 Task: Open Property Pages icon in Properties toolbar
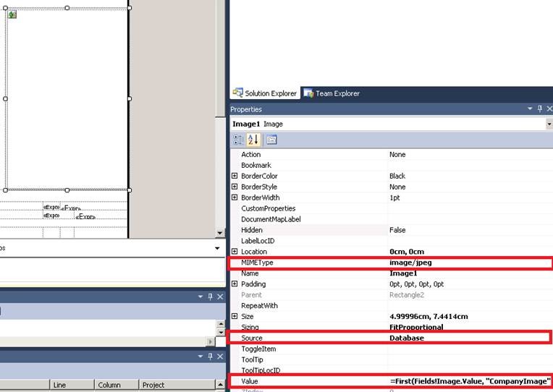tap(271, 140)
